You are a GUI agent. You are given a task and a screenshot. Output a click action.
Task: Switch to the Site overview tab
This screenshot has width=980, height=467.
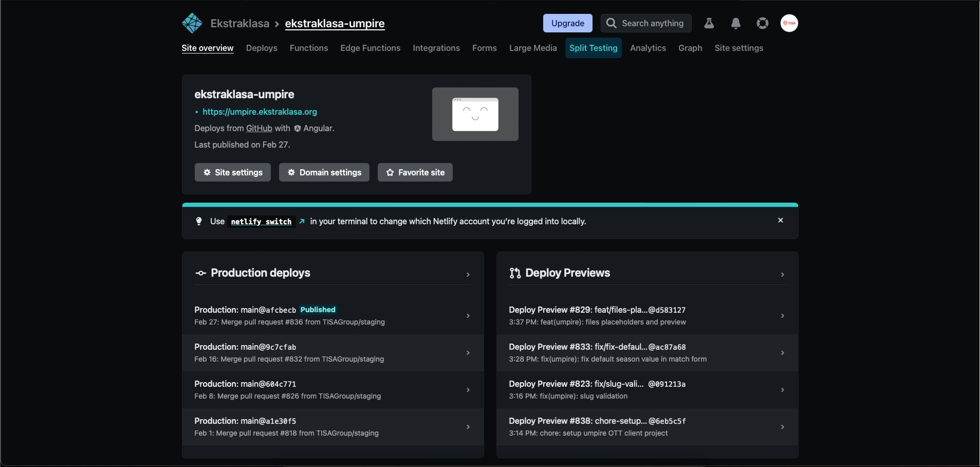pos(208,48)
